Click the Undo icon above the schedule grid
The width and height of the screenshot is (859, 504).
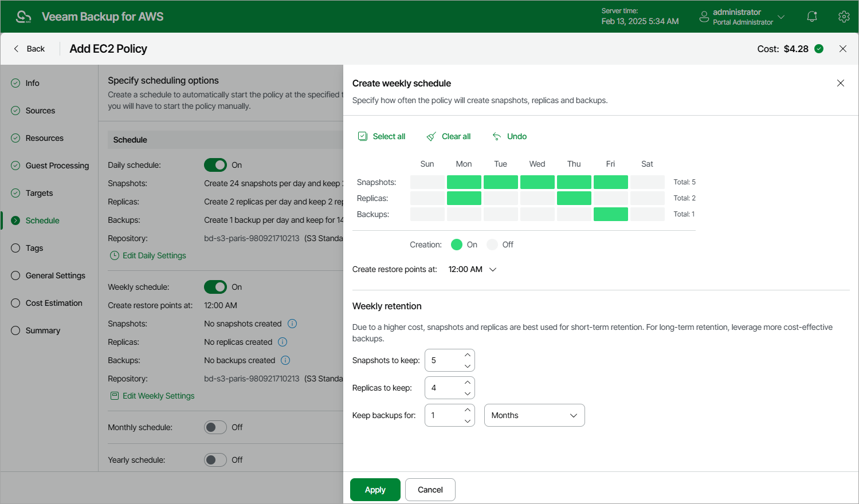[x=496, y=136]
